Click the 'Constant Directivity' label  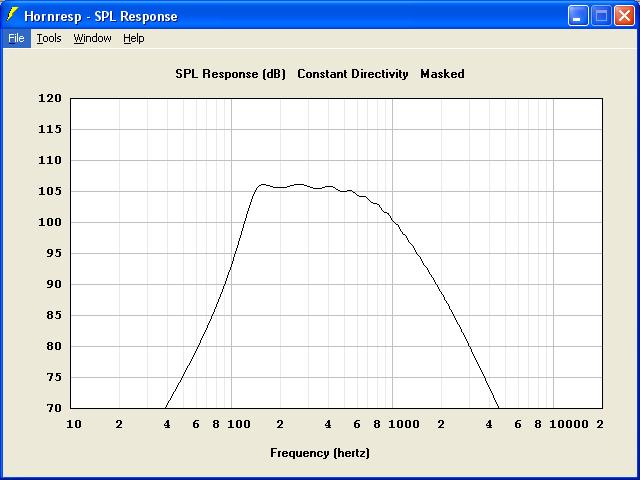(x=353, y=74)
